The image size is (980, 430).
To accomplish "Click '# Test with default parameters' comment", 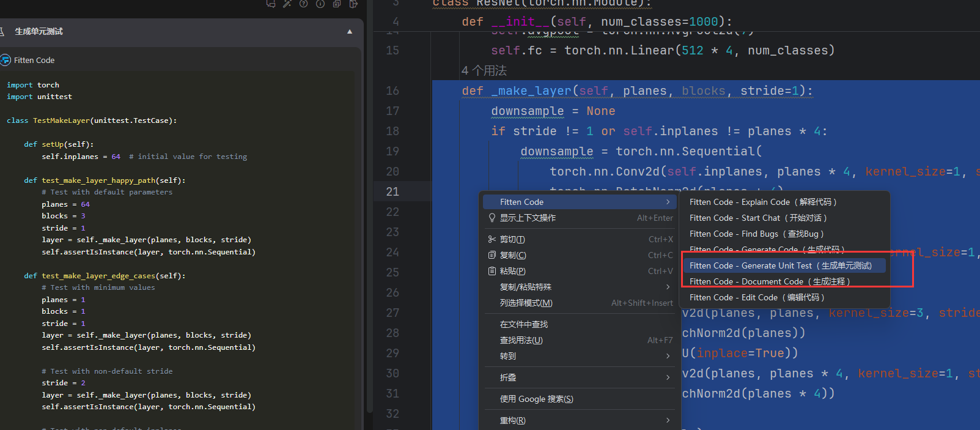I will [x=107, y=192].
